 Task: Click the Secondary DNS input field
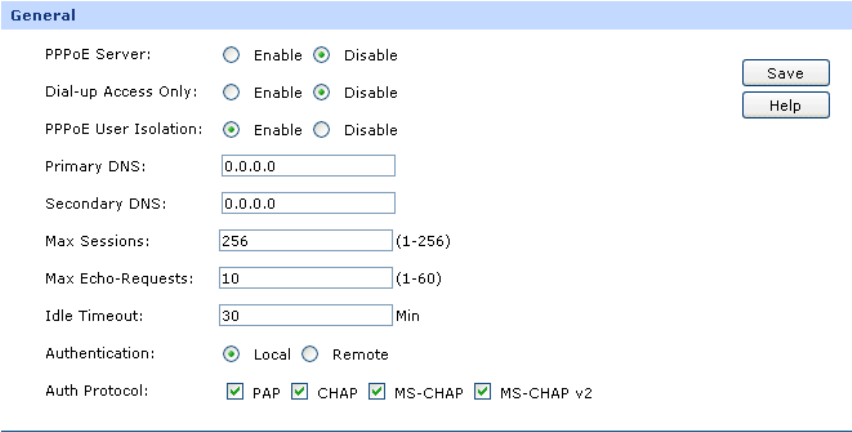[308, 204]
